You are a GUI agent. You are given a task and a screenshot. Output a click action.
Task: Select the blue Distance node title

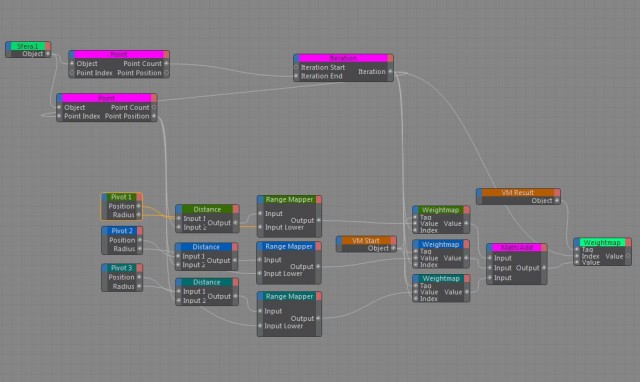(206, 247)
